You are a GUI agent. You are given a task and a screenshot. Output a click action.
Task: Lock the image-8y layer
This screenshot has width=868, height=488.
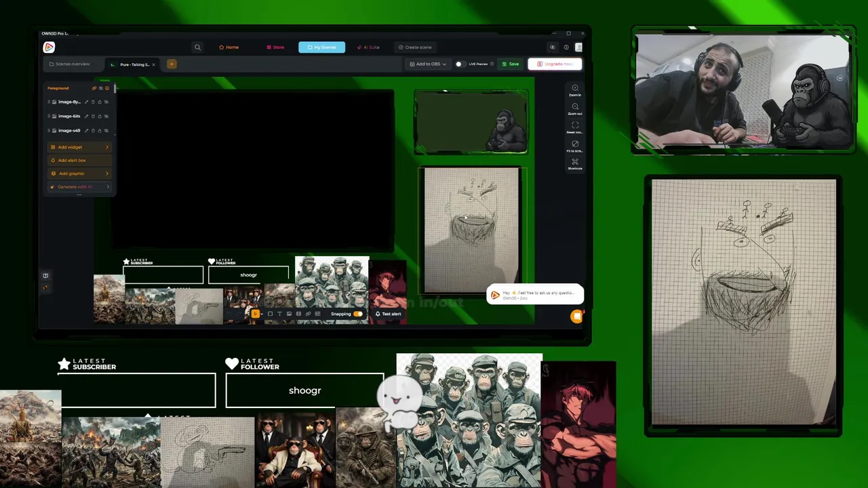click(x=100, y=102)
